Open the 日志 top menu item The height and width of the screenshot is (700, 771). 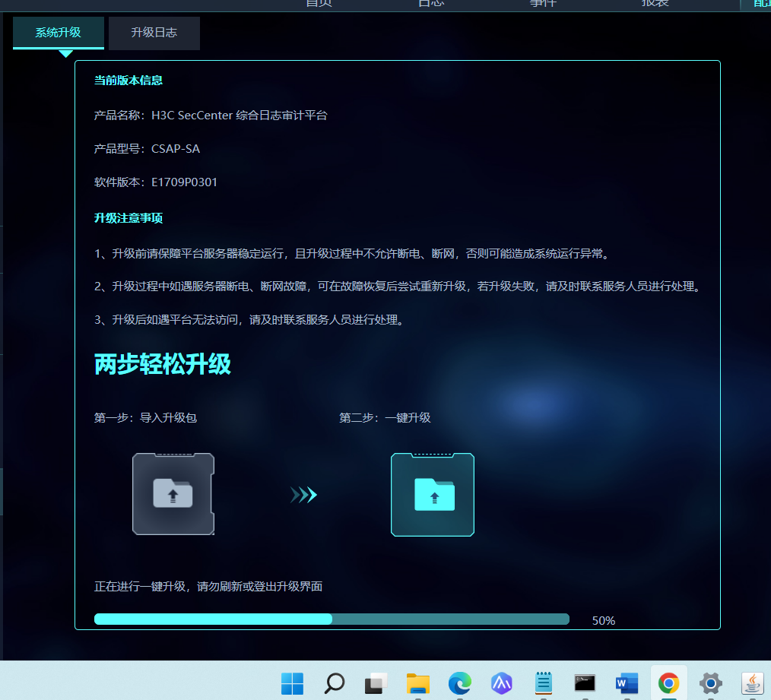click(431, 4)
